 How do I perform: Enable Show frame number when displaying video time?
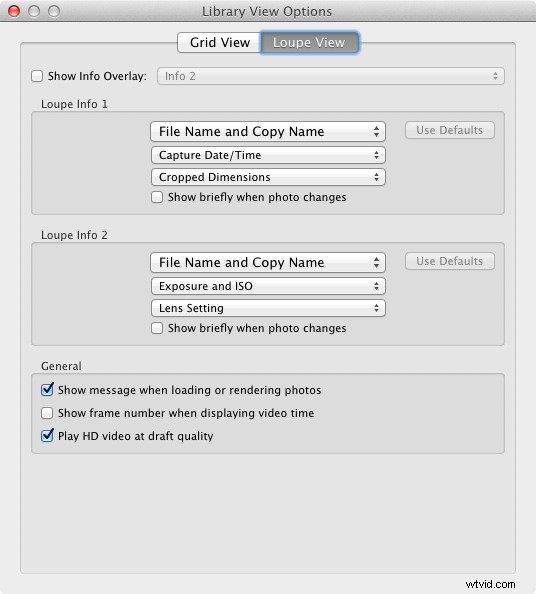47,413
